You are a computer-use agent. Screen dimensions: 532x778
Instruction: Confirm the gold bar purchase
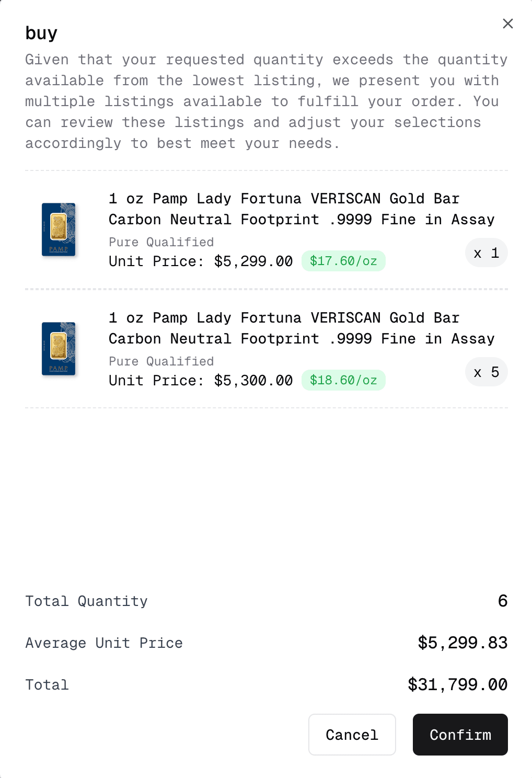459,735
